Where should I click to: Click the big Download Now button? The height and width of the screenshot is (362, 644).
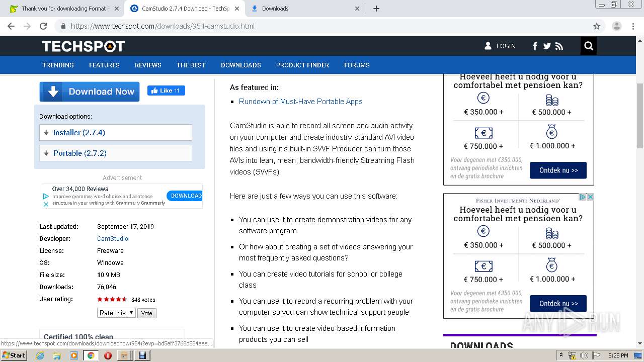[90, 92]
